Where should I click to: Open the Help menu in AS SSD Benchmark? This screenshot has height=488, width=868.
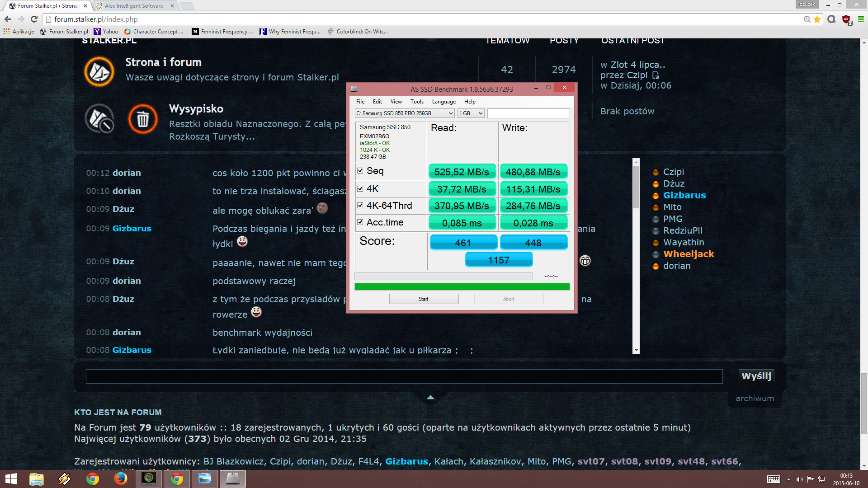pyautogui.click(x=470, y=102)
